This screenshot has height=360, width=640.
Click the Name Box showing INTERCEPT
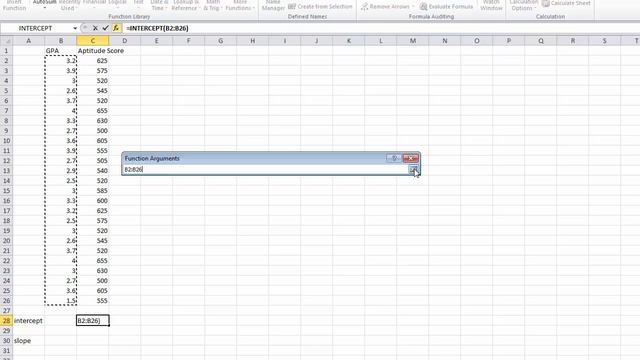pos(36,28)
